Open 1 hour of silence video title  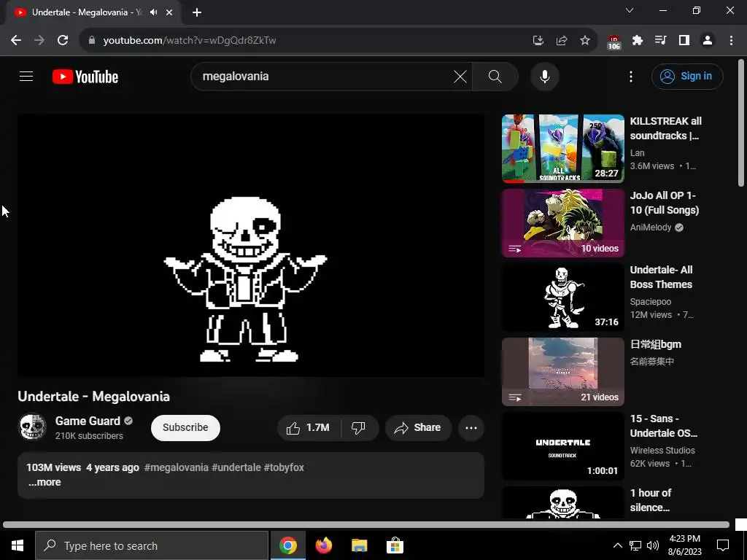[650, 500]
